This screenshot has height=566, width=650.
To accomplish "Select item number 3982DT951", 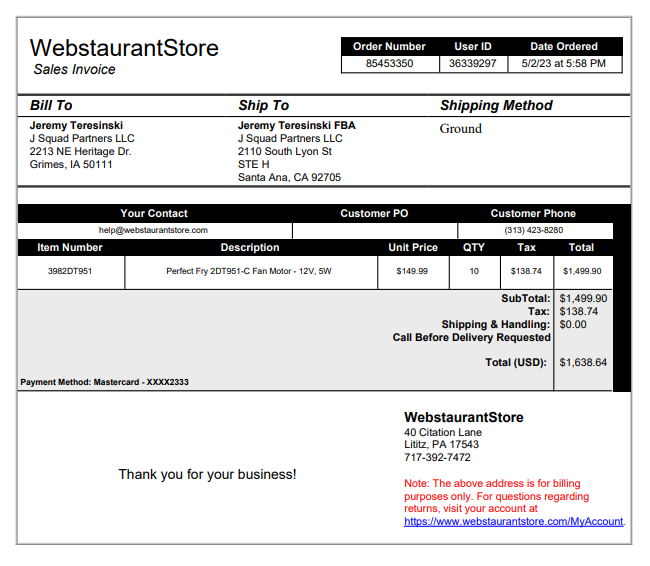I will point(70,271).
